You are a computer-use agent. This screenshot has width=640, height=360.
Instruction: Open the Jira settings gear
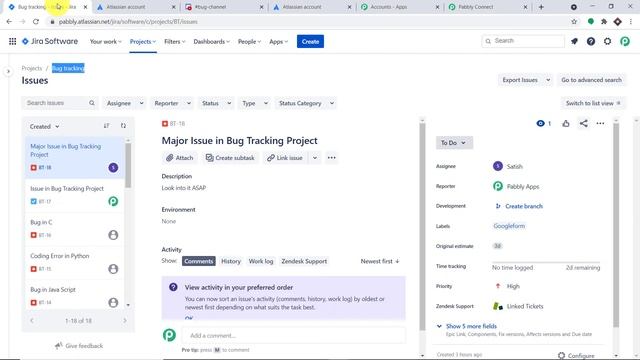(x=607, y=41)
